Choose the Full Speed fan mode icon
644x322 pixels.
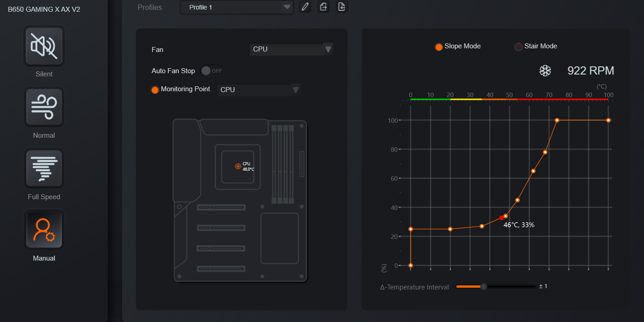(x=44, y=168)
